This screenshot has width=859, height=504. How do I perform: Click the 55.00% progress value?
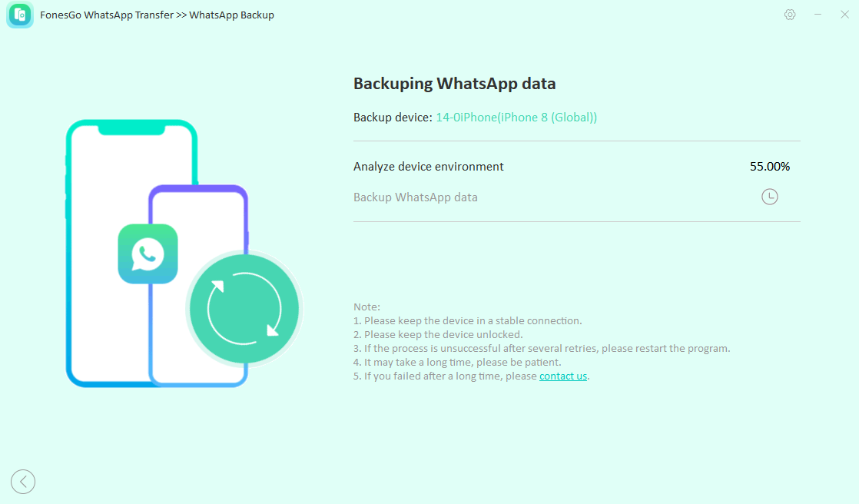(x=769, y=167)
